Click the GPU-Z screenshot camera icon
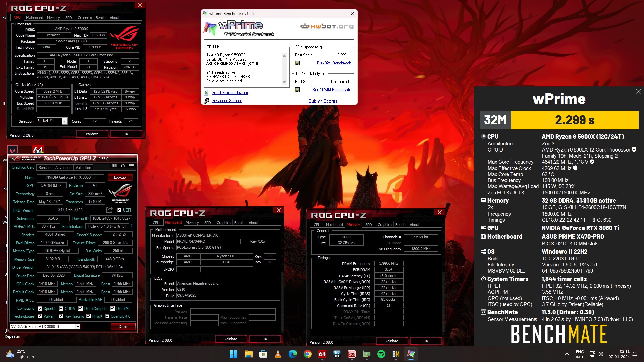 pyautogui.click(x=114, y=166)
